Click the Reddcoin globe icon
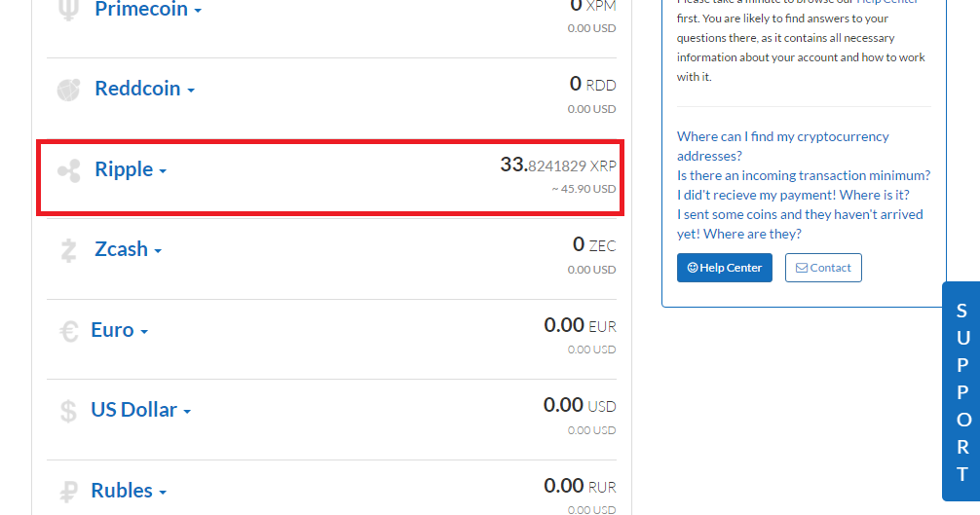Image resolution: width=980 pixels, height=515 pixels. [x=68, y=90]
